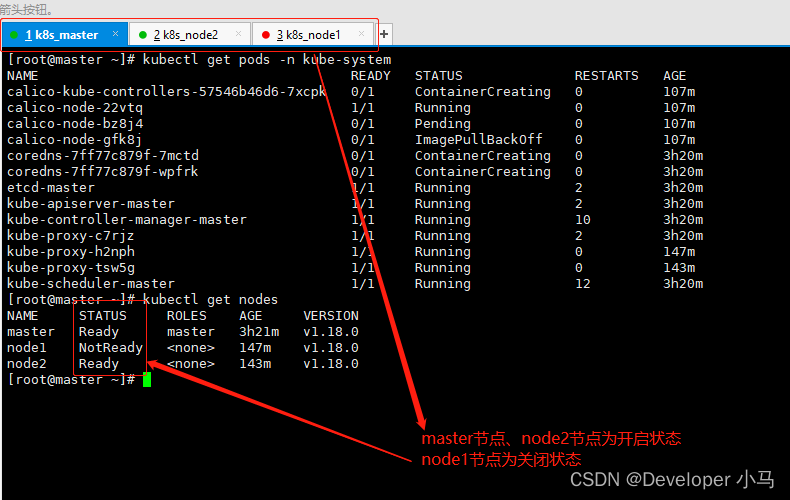Close the k8s_node2 session tab
The height and width of the screenshot is (500, 790).
pos(238,34)
